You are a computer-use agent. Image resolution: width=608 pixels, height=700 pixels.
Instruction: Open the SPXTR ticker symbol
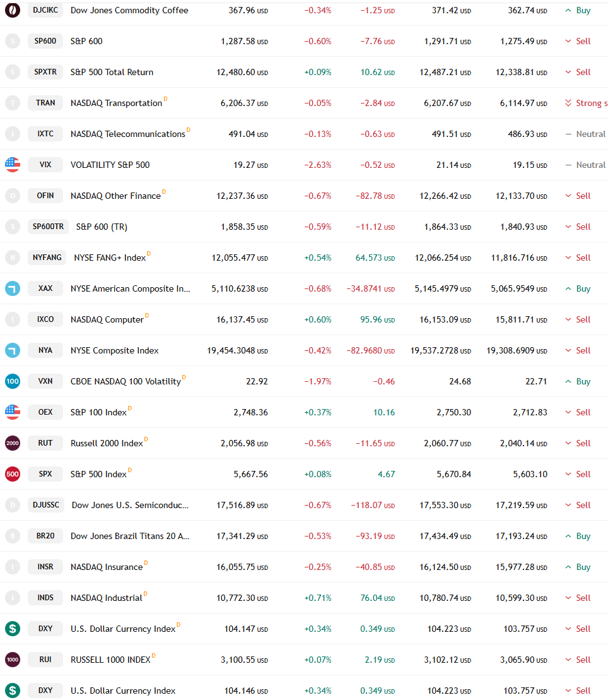coord(45,72)
